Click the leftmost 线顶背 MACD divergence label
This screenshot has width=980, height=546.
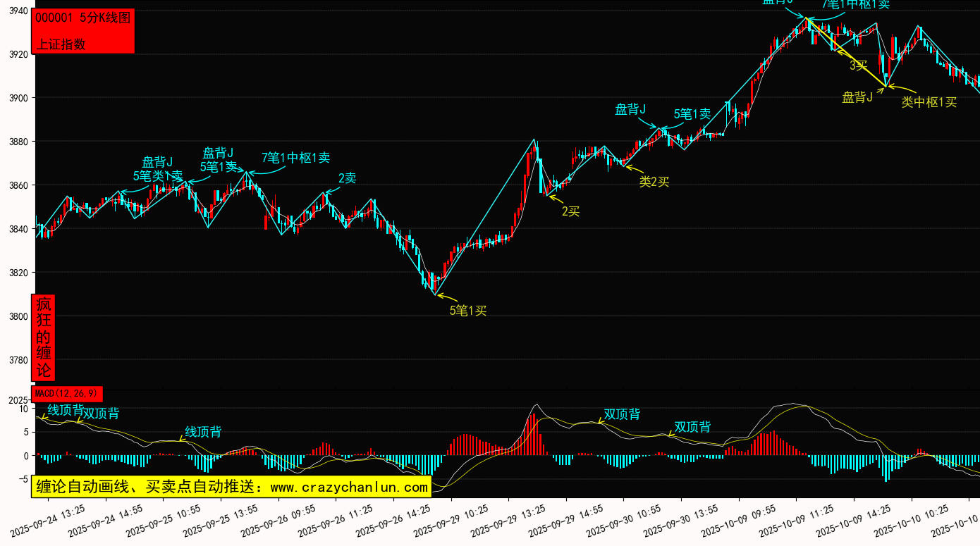click(x=65, y=410)
